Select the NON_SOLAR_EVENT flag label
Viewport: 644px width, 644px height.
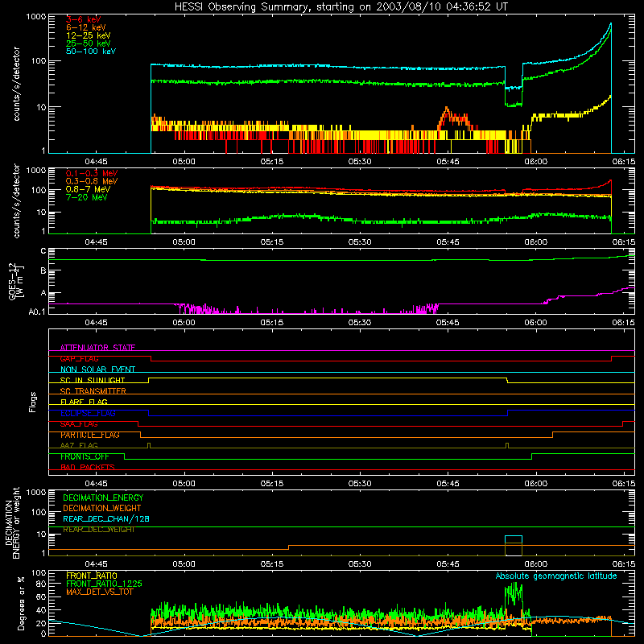(97, 369)
